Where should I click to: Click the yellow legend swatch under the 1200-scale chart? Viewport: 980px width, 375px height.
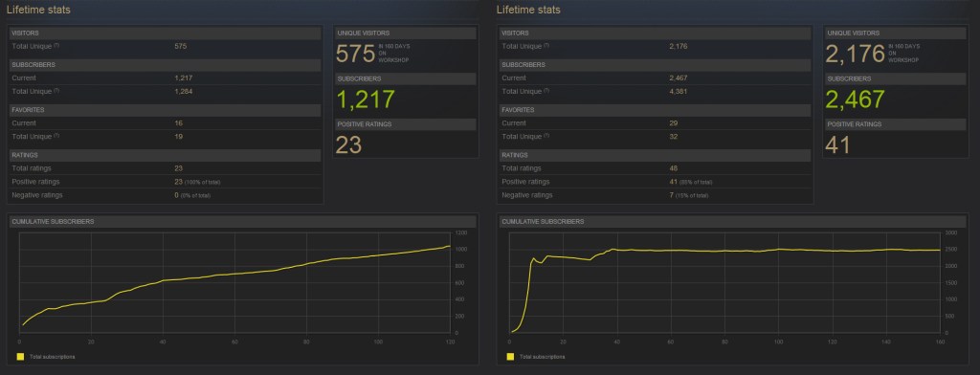click(x=21, y=357)
